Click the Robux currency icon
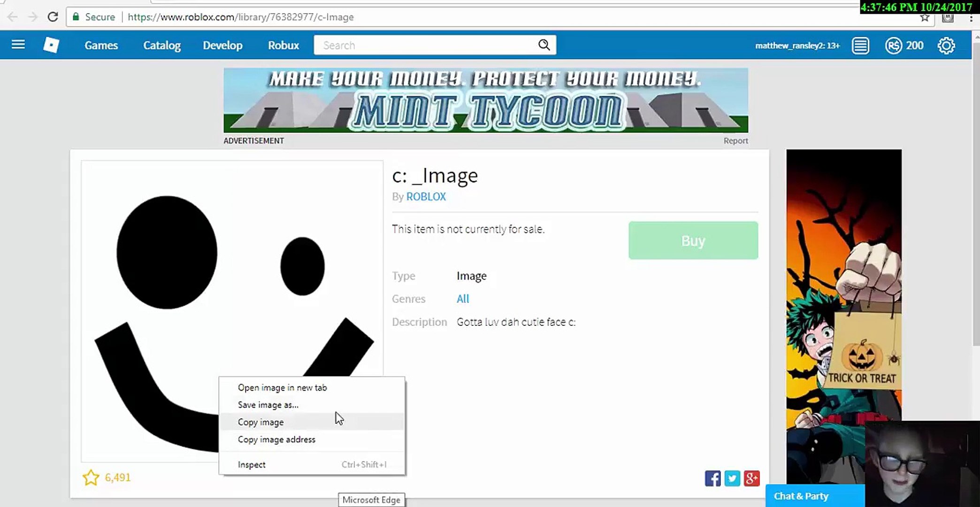The height and width of the screenshot is (507, 980). click(893, 46)
